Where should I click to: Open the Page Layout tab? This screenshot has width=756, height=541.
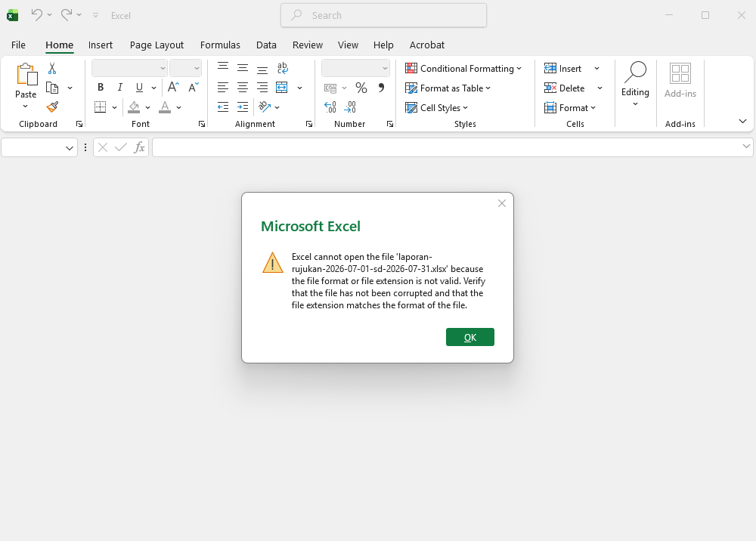pos(156,45)
